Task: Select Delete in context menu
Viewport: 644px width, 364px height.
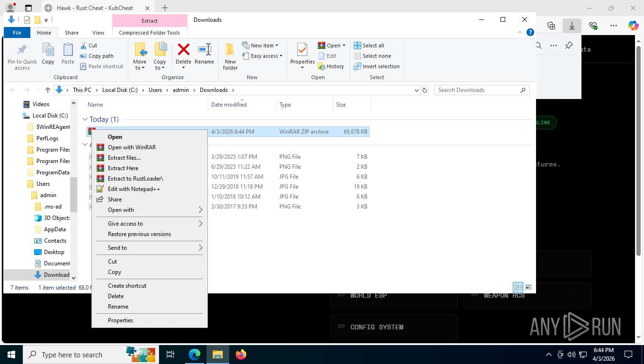Action: coord(150,296)
